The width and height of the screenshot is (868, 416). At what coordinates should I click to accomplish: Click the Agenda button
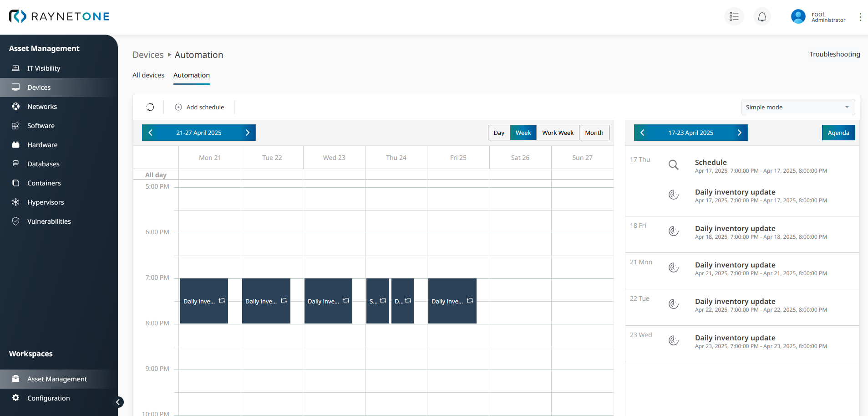tap(838, 133)
